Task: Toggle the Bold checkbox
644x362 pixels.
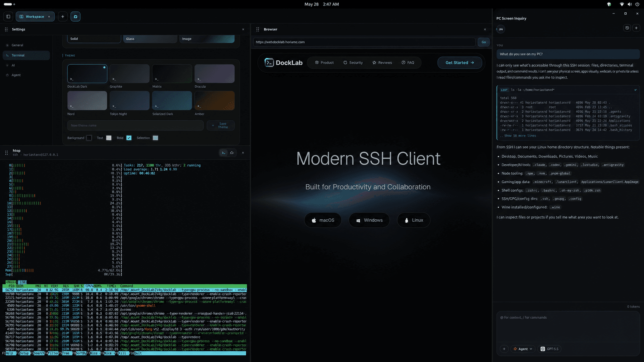Action: tap(129, 138)
